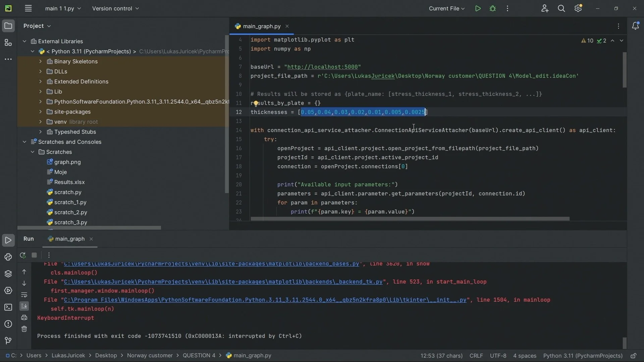Click the editor horizontal scrollbar
This screenshot has height=362, width=644.
pos(410,219)
